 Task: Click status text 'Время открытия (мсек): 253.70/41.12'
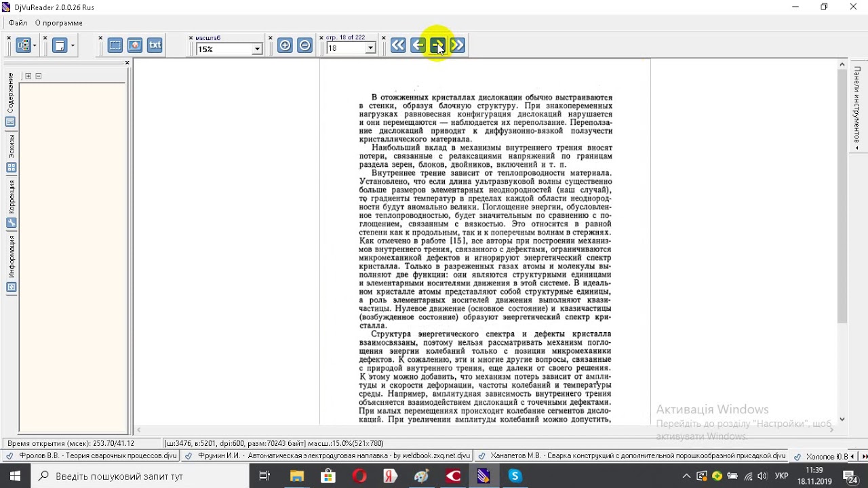(71, 443)
